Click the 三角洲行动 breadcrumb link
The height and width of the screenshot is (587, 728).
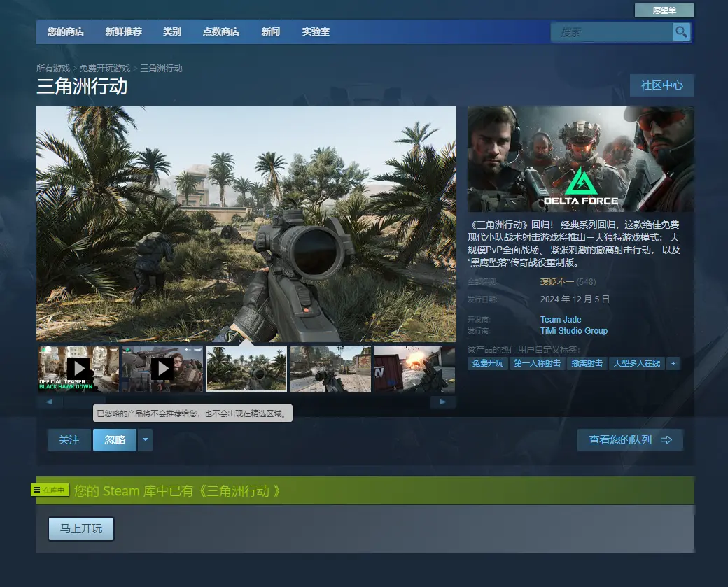click(161, 68)
